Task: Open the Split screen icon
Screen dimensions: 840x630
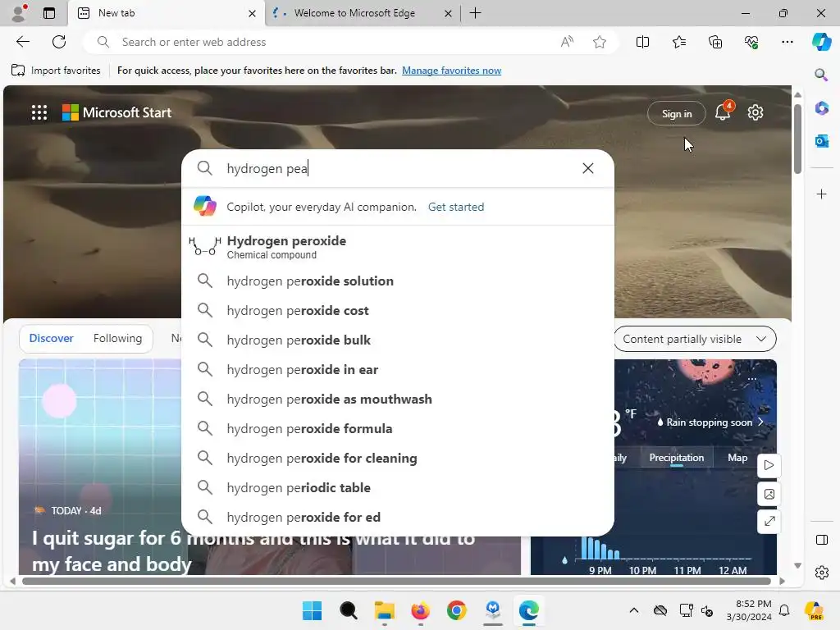Action: pos(642,42)
